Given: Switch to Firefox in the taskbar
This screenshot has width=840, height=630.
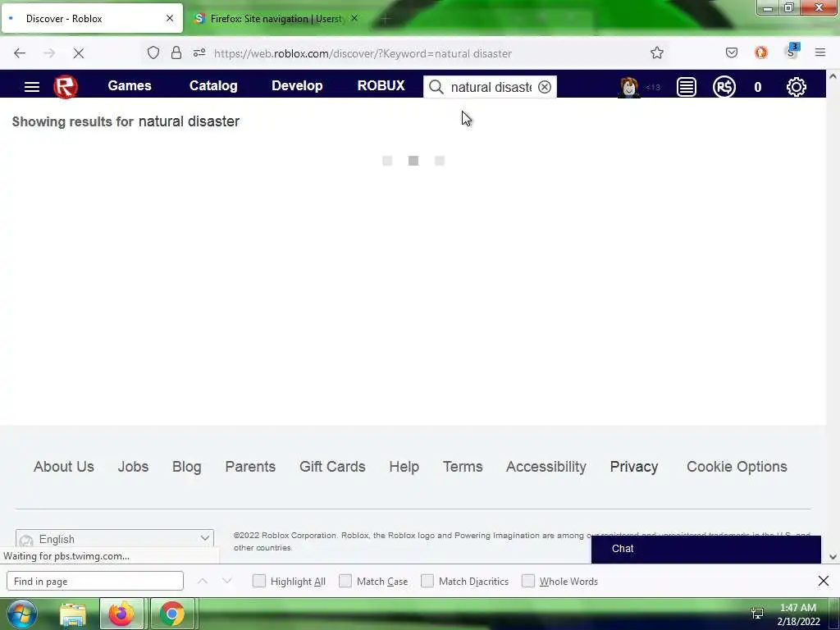Looking at the screenshot, I should tap(121, 614).
